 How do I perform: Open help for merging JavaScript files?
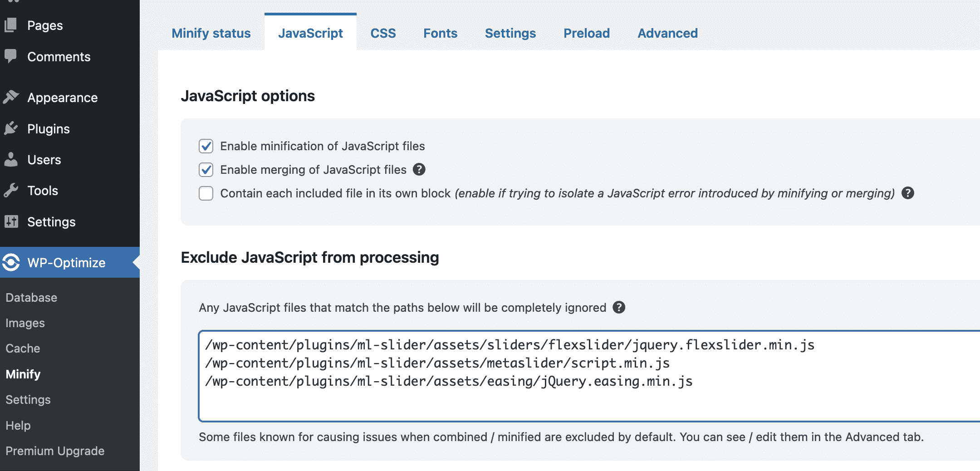[x=419, y=169]
